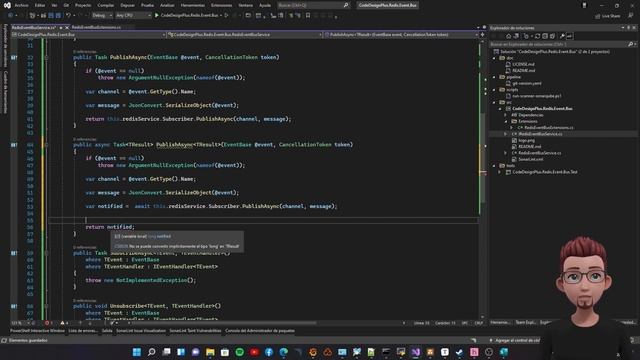This screenshot has width=640, height=360.
Task: Collapse the src folder
Action: [494, 102]
